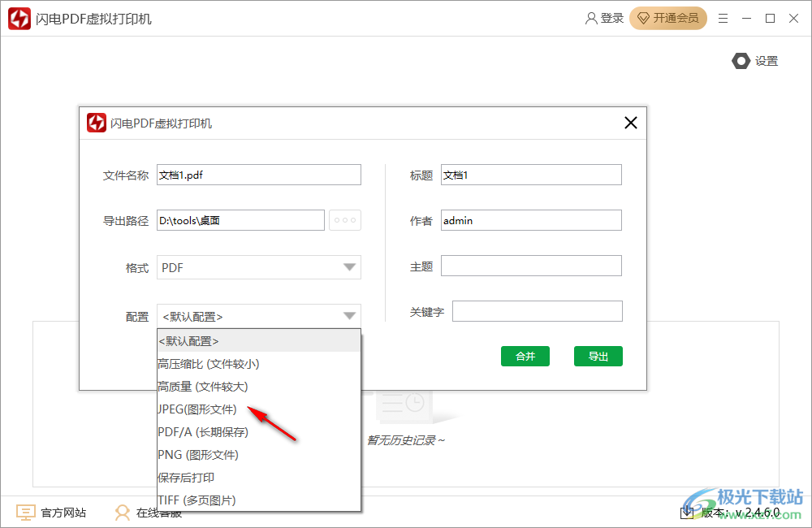The image size is (812, 528).
Task: Click the main window app logo
Action: [19, 19]
